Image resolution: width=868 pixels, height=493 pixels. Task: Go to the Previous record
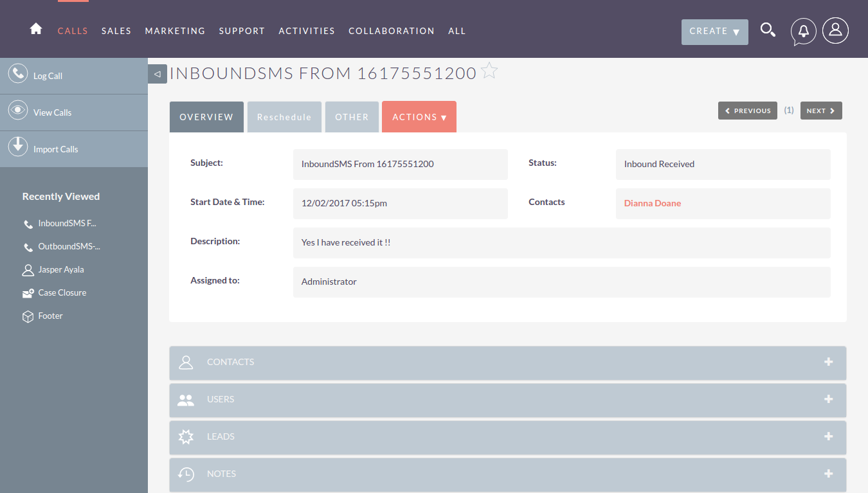tap(748, 111)
